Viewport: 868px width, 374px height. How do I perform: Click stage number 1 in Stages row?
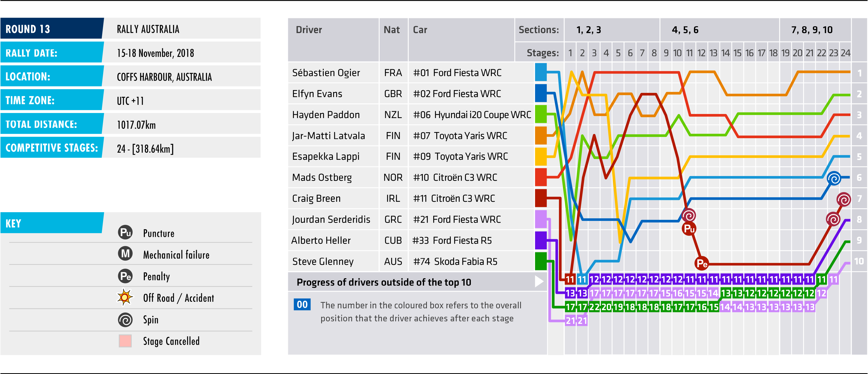tap(570, 53)
